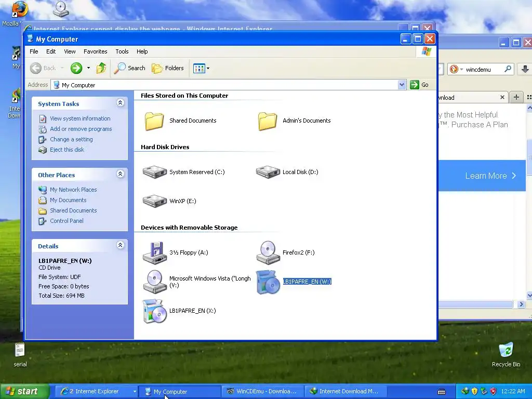Screen dimensions: 532x399
Task: Select the Microsoft Windows Vista (V:) drive icon
Action: point(154,282)
